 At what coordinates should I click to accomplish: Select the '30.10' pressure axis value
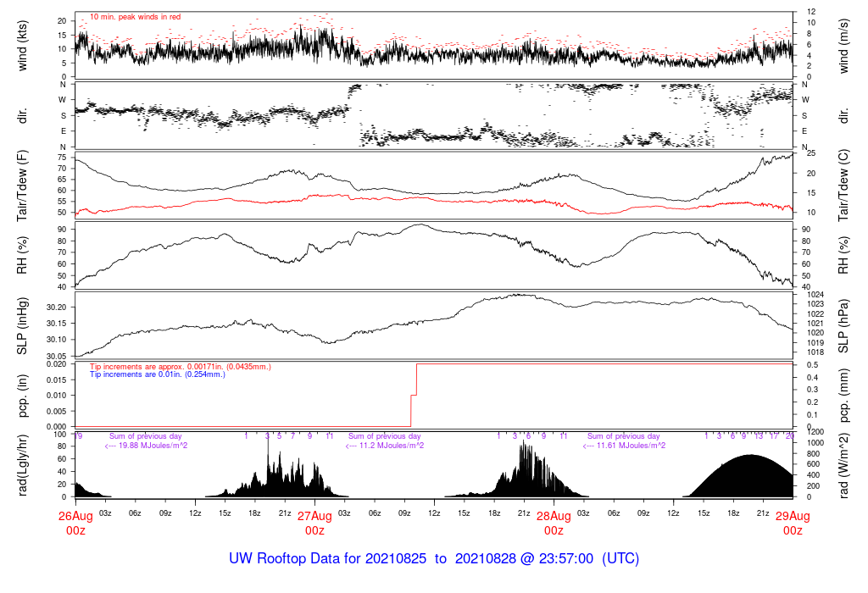tap(57, 340)
